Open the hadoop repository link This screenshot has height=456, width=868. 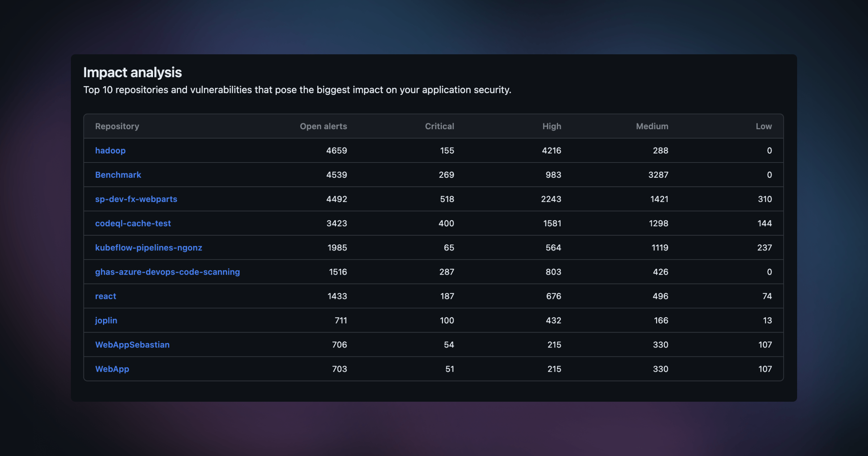[110, 151]
